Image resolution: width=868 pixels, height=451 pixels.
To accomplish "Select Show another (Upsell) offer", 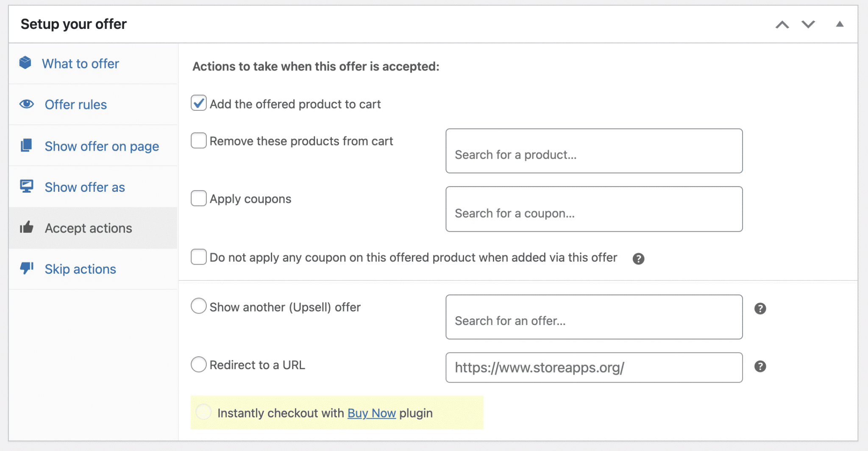I will pos(198,306).
